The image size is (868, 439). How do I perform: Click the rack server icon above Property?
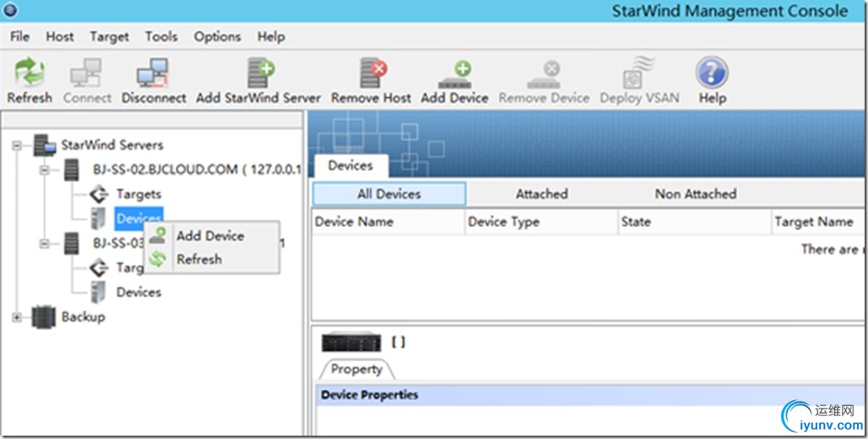(351, 342)
